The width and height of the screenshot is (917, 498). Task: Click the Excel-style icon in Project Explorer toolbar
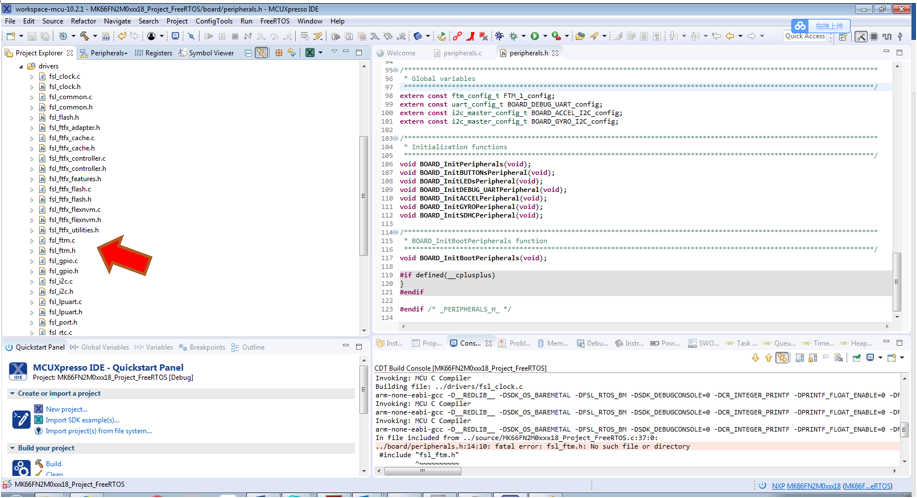[309, 53]
